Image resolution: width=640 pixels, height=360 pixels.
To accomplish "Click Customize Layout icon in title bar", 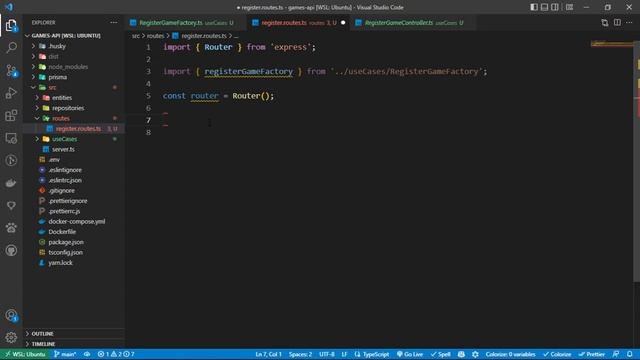I will [569, 7].
